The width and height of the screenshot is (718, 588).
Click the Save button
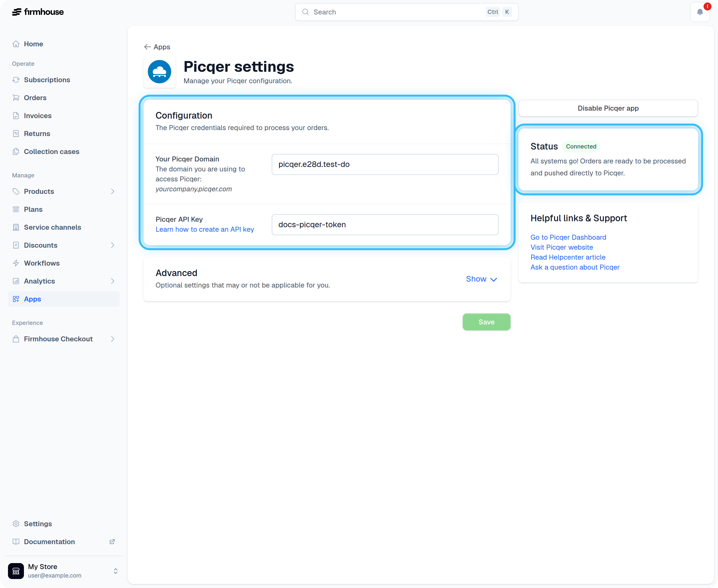coord(486,322)
